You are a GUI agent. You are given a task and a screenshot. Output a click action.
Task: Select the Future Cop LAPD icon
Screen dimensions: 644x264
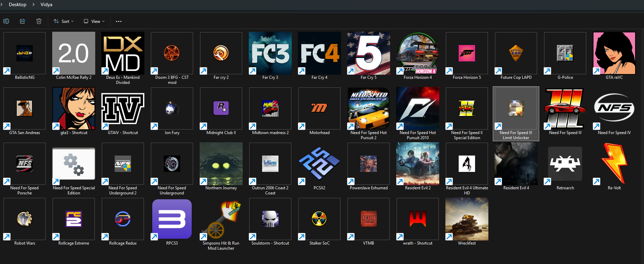tap(516, 53)
